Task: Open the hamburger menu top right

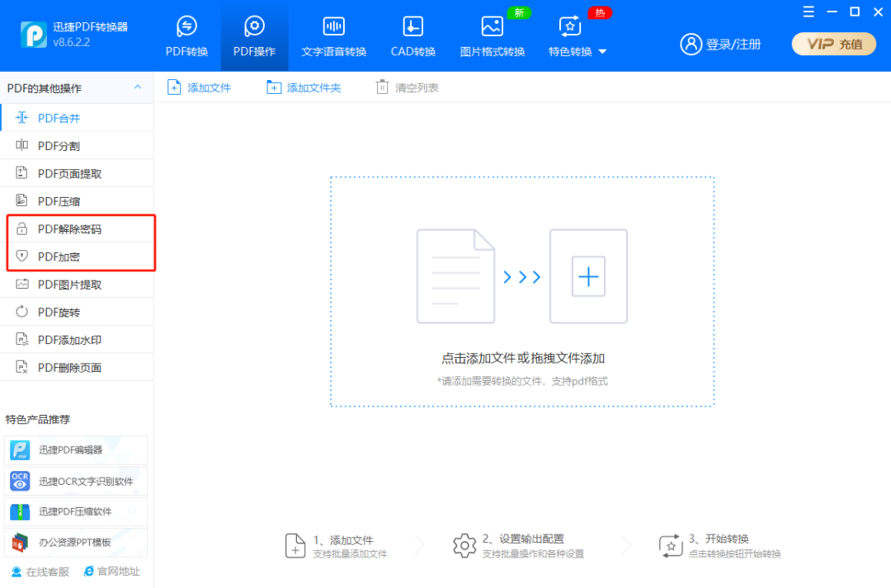Action: 807,12
